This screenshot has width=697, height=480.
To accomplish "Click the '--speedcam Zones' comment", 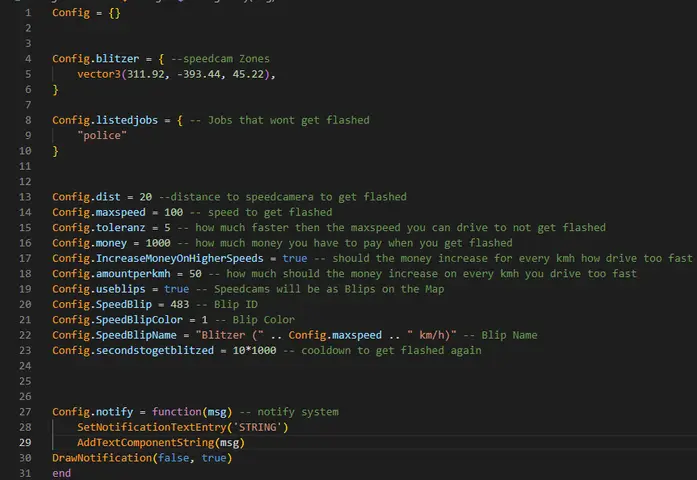I will pos(220,59).
